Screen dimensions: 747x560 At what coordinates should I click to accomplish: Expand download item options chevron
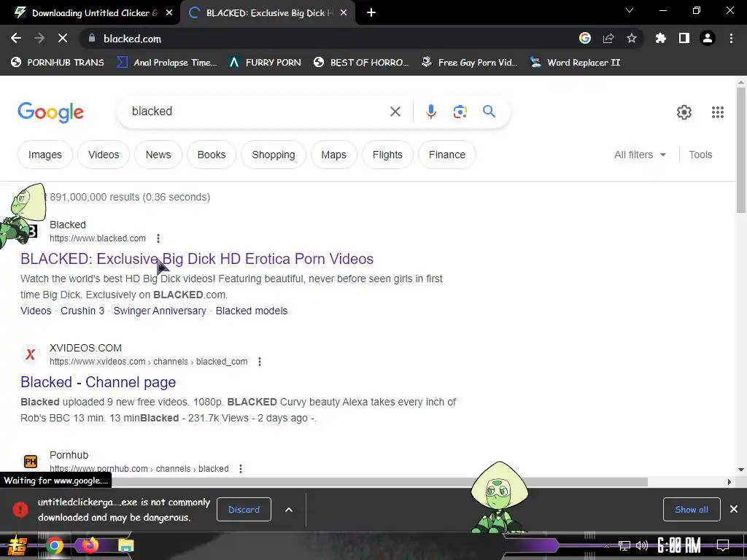pyautogui.click(x=289, y=510)
